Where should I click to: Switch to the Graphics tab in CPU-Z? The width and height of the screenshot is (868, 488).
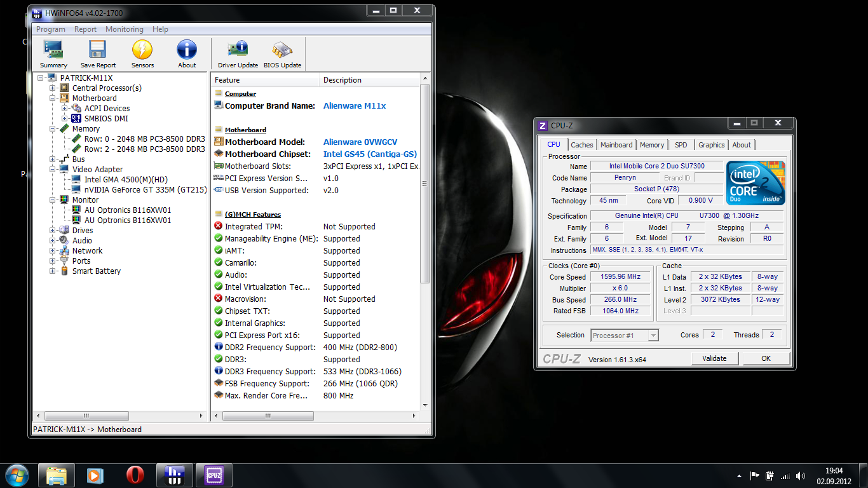pyautogui.click(x=712, y=145)
